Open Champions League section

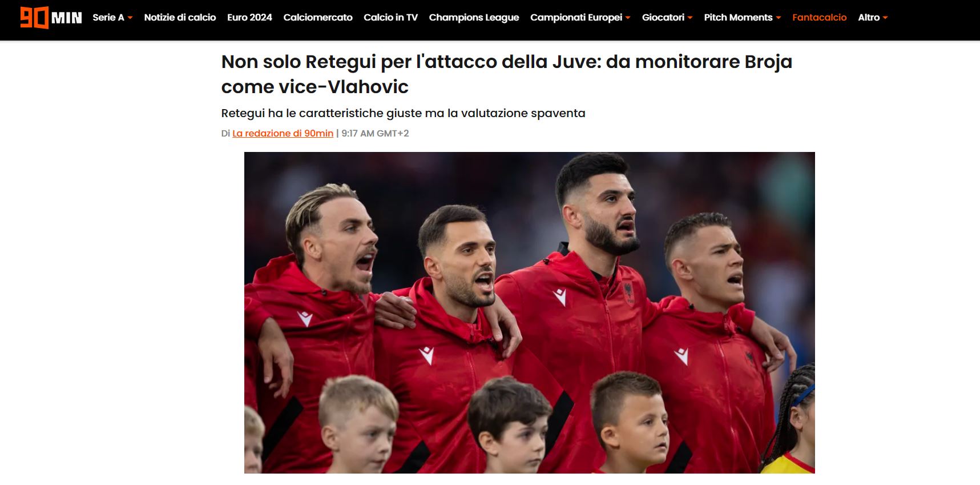[x=474, y=18]
